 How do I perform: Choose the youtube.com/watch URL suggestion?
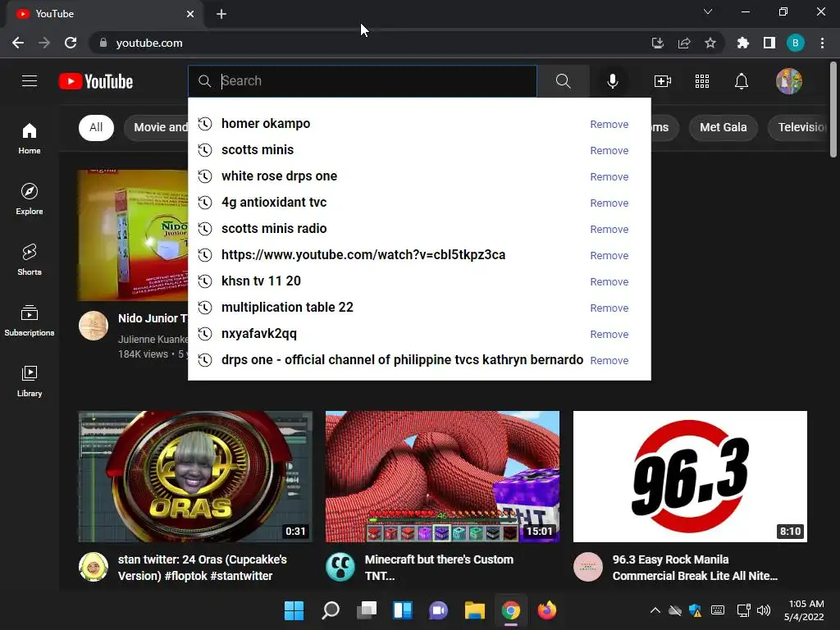pyautogui.click(x=363, y=255)
